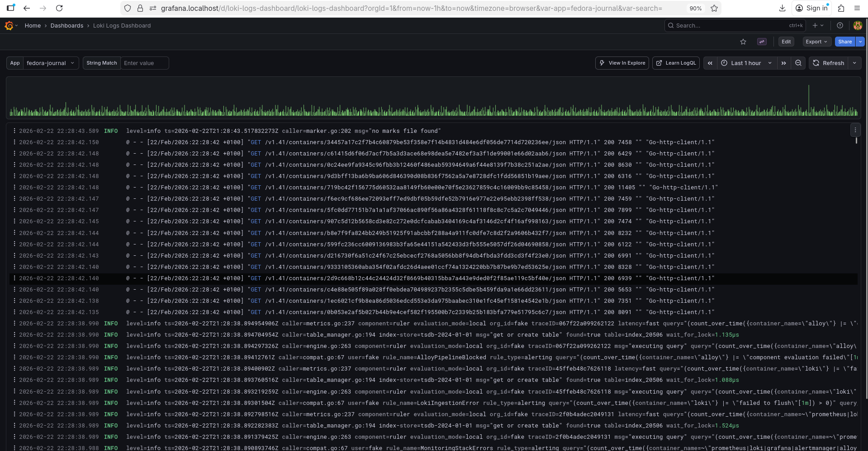This screenshot has height=451, width=868.
Task: Open the user avatar menu
Action: tap(858, 26)
